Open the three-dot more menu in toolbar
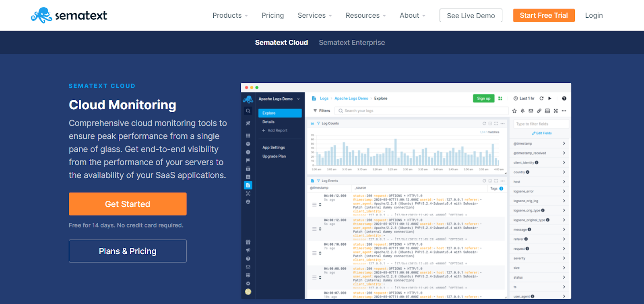Screen dimensions: 644x304 point(564,111)
